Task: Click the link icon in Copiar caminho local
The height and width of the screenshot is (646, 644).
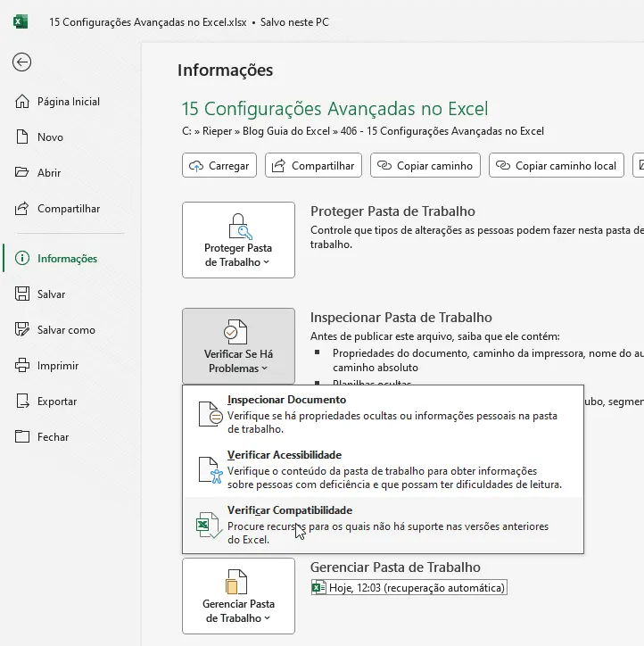Action: point(503,166)
